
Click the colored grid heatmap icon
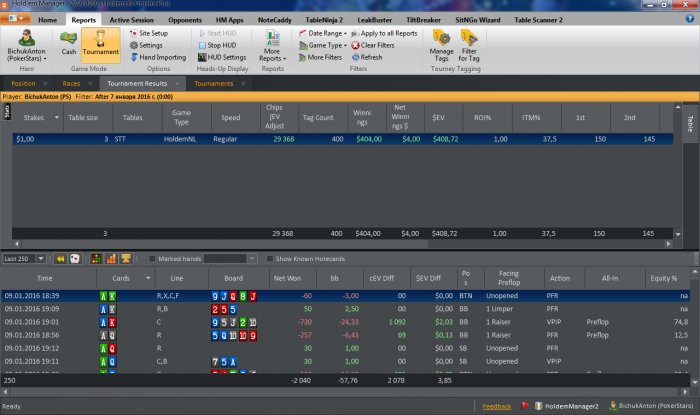[x=96, y=259]
